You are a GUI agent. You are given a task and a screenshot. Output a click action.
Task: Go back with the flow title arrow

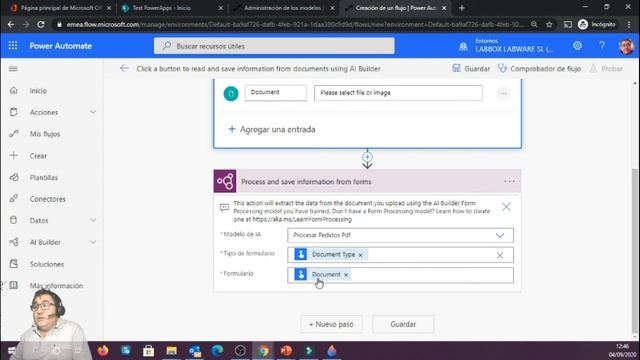(124, 69)
